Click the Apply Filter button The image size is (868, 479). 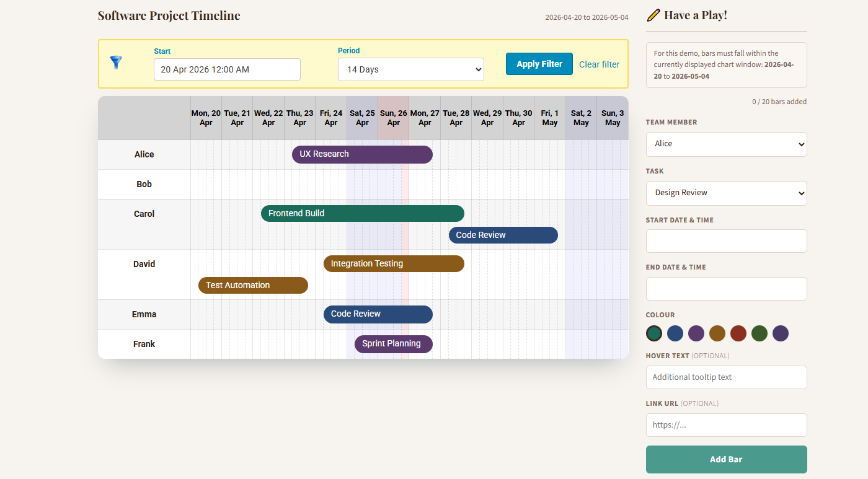539,64
